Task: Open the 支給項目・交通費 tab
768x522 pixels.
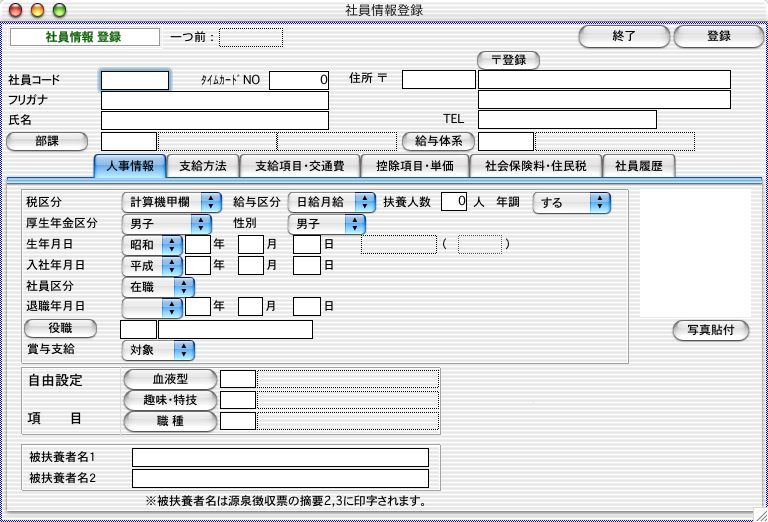Action: [299, 166]
